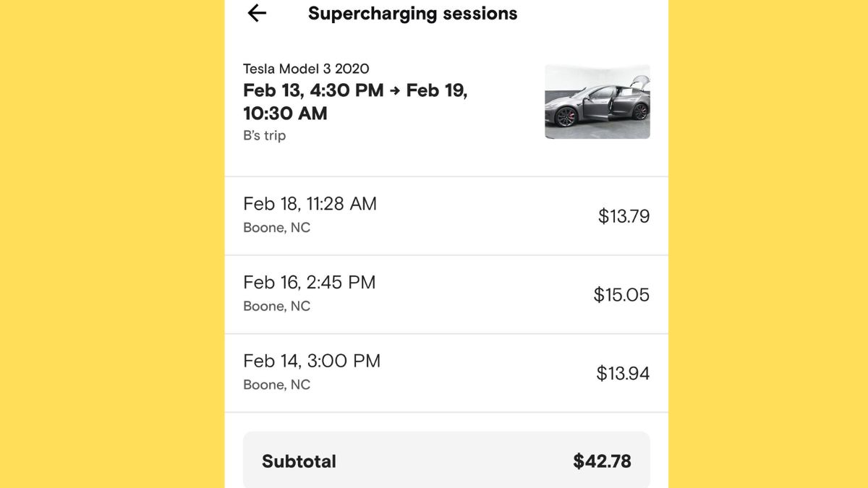Click the arrow between the trip dates
The width and height of the screenshot is (868, 488).
click(x=395, y=91)
